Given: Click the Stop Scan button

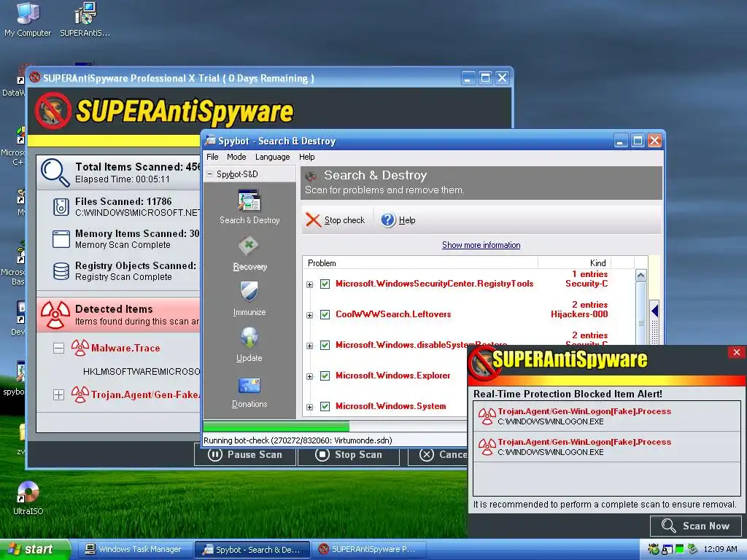Looking at the screenshot, I should [x=349, y=454].
